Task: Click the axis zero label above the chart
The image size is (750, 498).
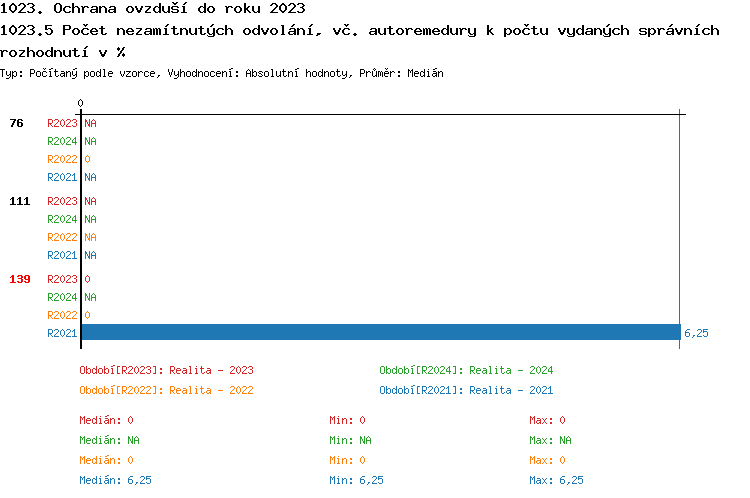Action: point(80,103)
